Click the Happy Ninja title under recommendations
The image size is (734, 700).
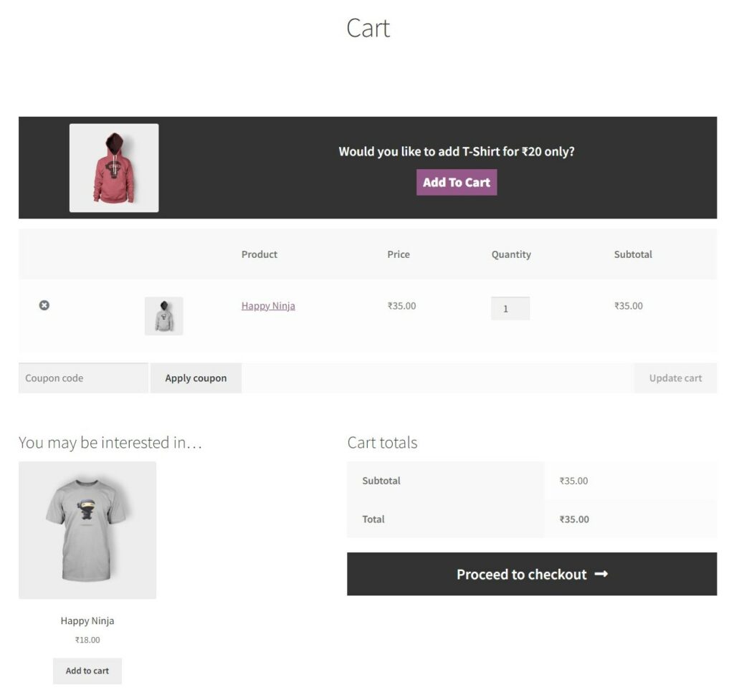point(87,620)
